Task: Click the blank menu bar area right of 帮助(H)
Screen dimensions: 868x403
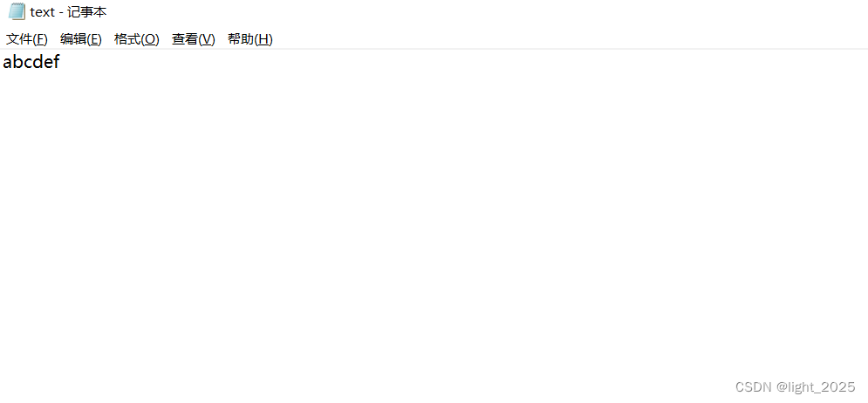Action: 571,39
